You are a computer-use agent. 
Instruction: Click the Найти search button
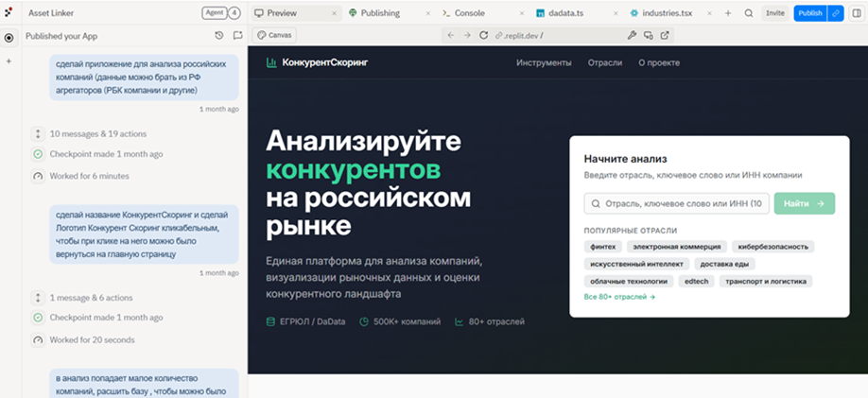(x=805, y=203)
